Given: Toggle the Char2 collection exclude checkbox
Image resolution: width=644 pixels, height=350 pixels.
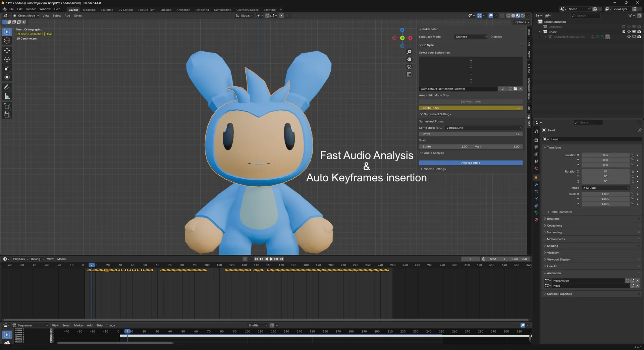Looking at the screenshot, I should point(624,32).
